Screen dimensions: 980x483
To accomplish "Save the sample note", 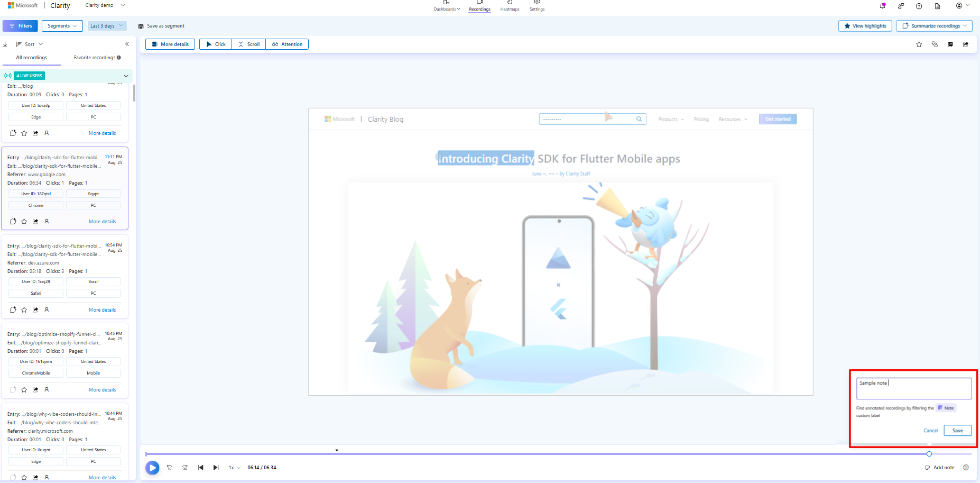I will click(957, 431).
